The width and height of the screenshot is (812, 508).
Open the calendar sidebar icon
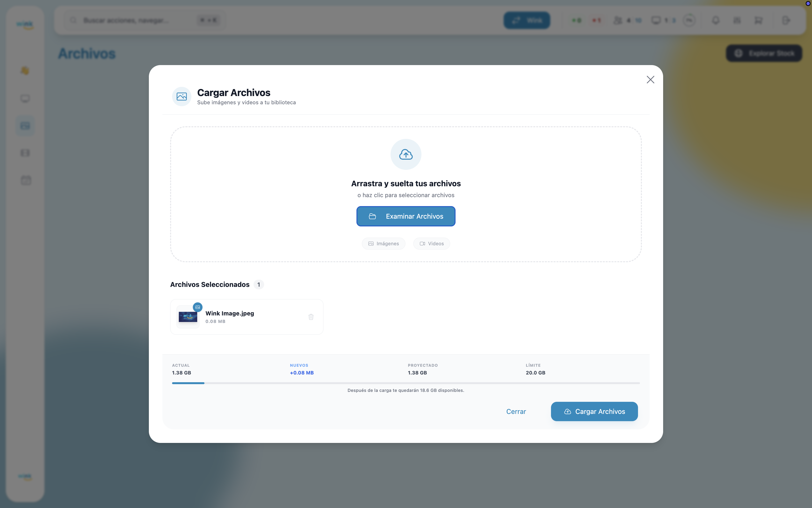click(x=26, y=180)
